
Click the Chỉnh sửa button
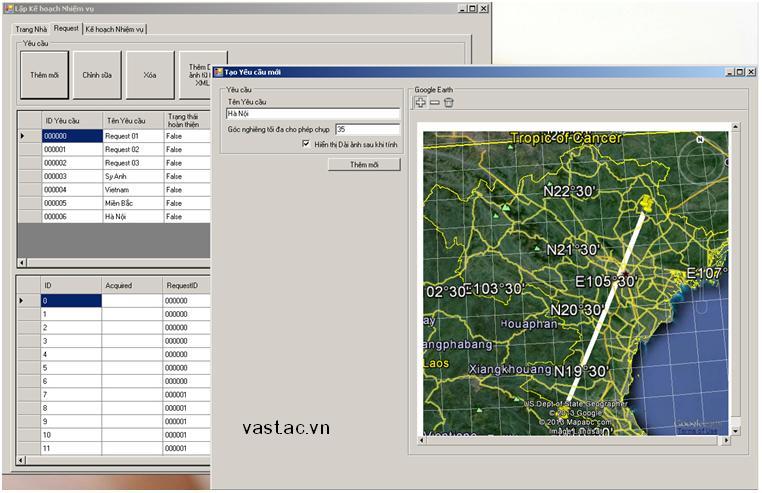point(97,75)
